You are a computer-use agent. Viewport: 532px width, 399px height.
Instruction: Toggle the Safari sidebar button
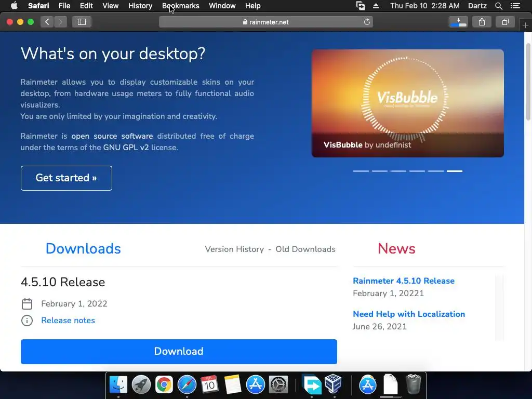point(82,22)
